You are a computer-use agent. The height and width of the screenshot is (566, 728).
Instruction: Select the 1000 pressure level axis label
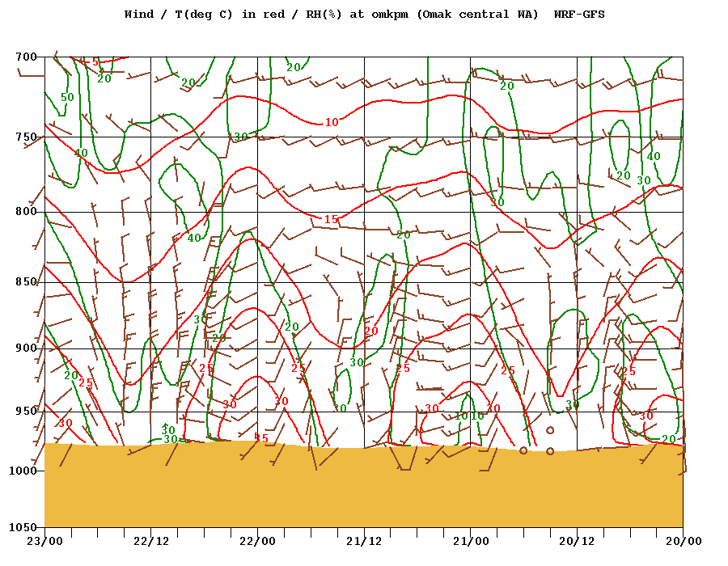coord(23,471)
